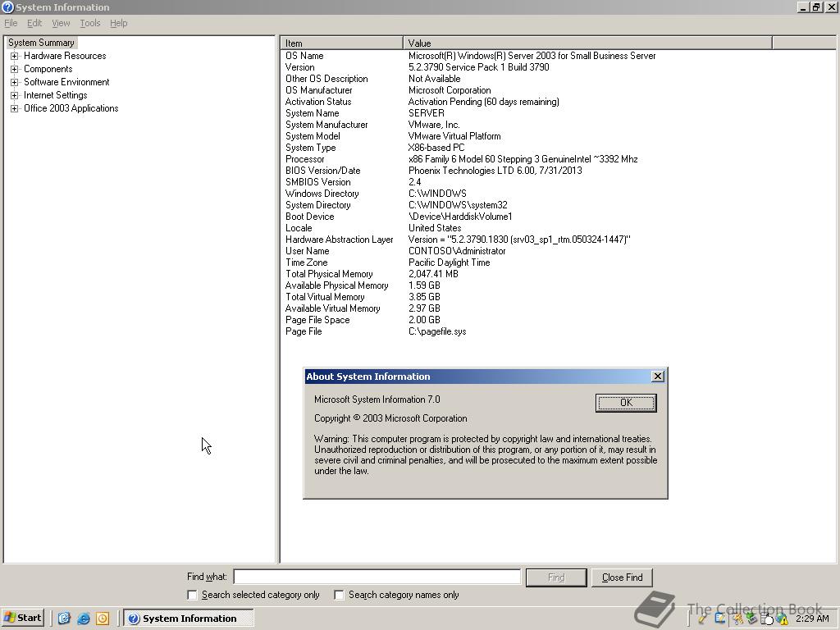840x630 pixels.
Task: Select the OS Name row
Action: coord(470,56)
